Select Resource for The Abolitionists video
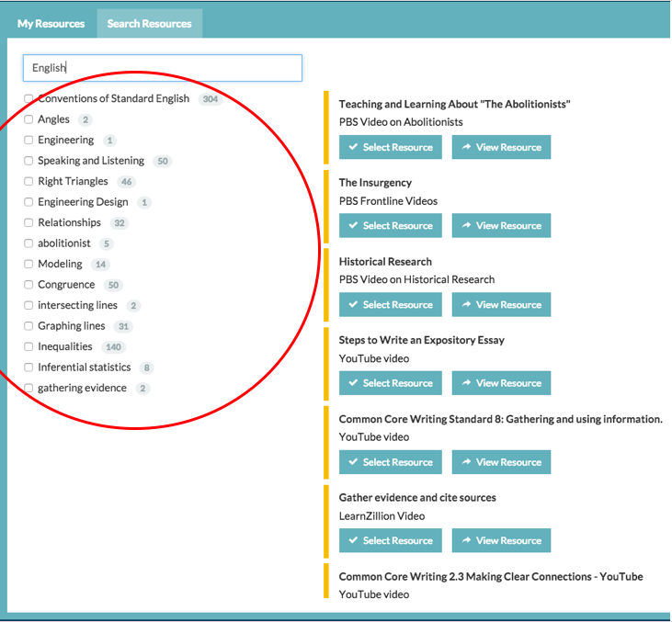672x622 pixels. [390, 147]
